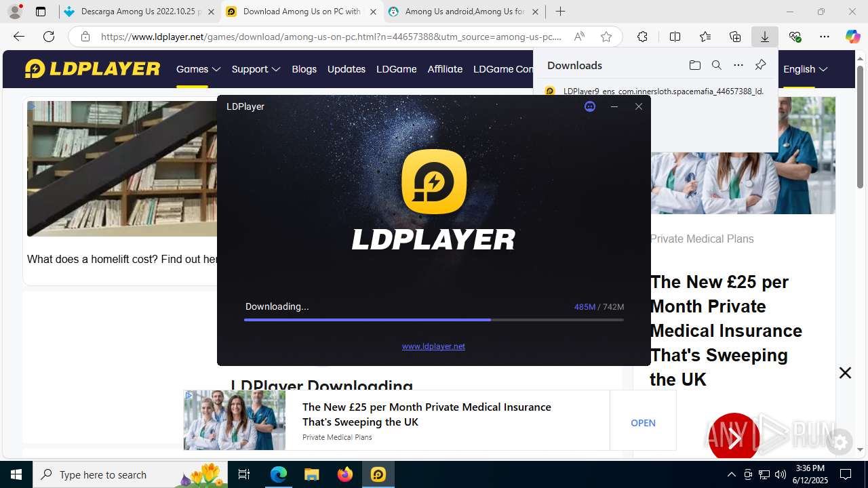The height and width of the screenshot is (488, 868).
Task: Open Affiliate in site navigation
Action: click(445, 69)
